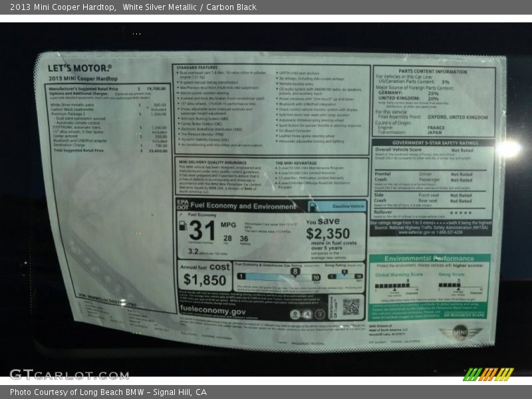Click the '$1,850' annual fuel cost

point(205,280)
